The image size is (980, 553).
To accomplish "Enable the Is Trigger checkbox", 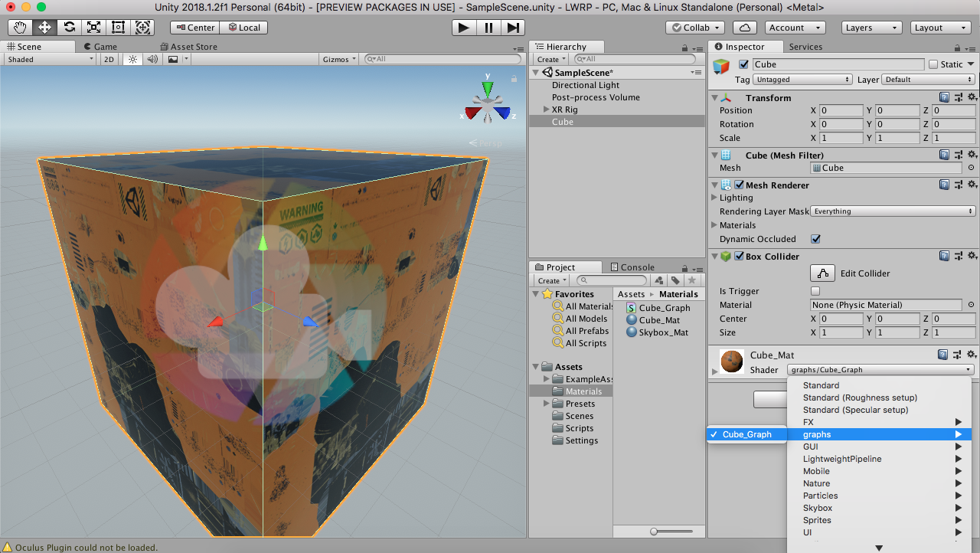I will [x=815, y=291].
